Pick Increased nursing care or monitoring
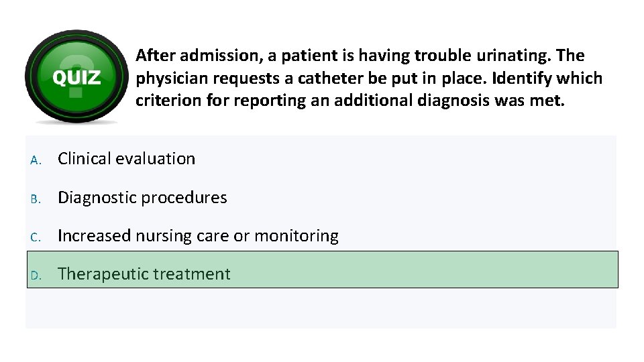The image size is (644, 362). click(x=198, y=236)
